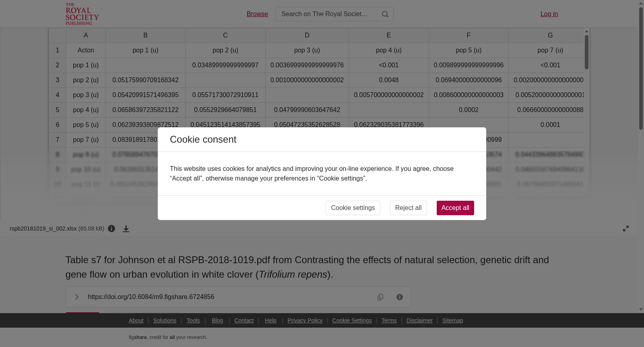
Task: Click The Royal Society Publishing logo
Action: [x=82, y=14]
